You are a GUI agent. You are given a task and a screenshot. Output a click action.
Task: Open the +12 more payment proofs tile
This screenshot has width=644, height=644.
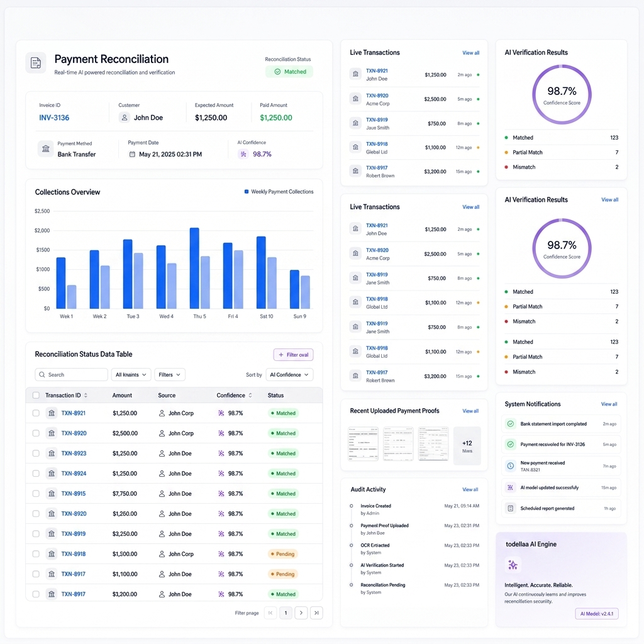click(467, 446)
